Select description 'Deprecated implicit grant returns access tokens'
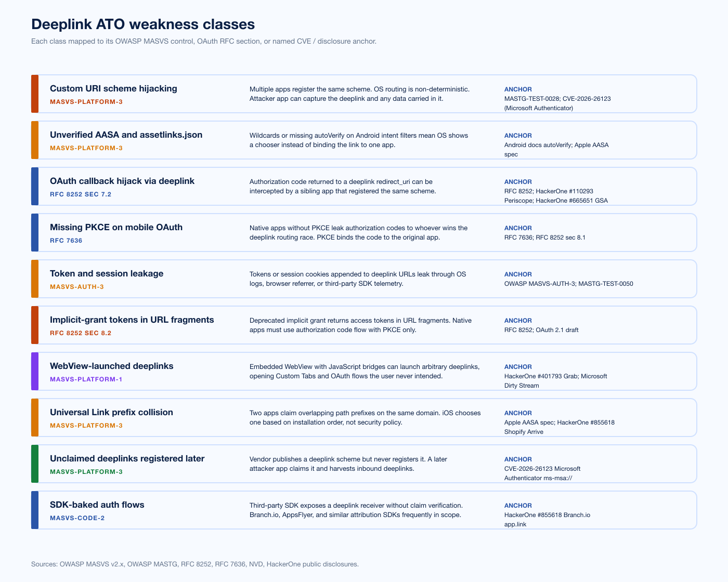728x582 pixels. click(x=360, y=325)
